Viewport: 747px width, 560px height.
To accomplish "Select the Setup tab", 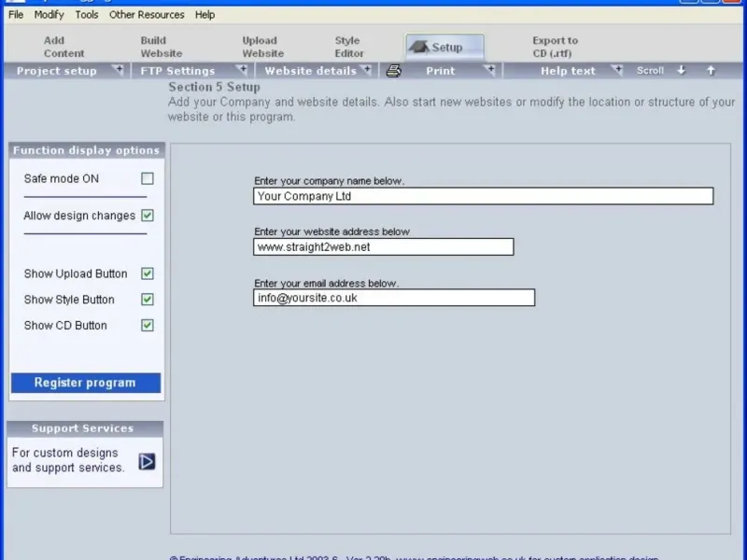I will (x=444, y=47).
